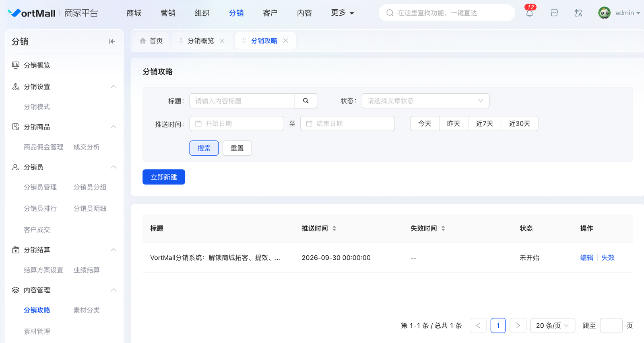Close the 分销攻略 tab
The height and width of the screenshot is (343, 644).
coord(285,41)
